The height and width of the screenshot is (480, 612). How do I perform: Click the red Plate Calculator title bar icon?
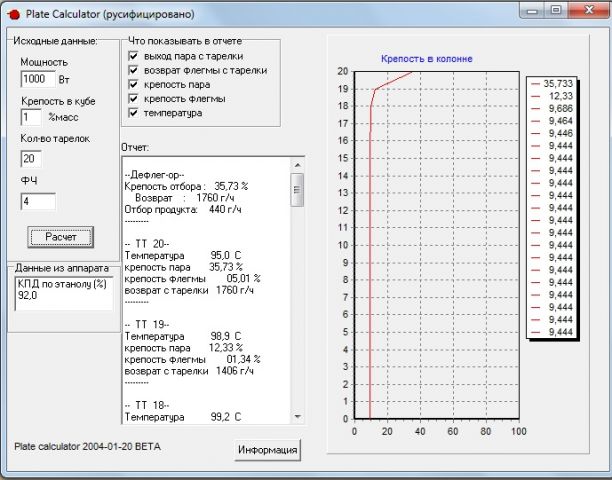coord(13,16)
